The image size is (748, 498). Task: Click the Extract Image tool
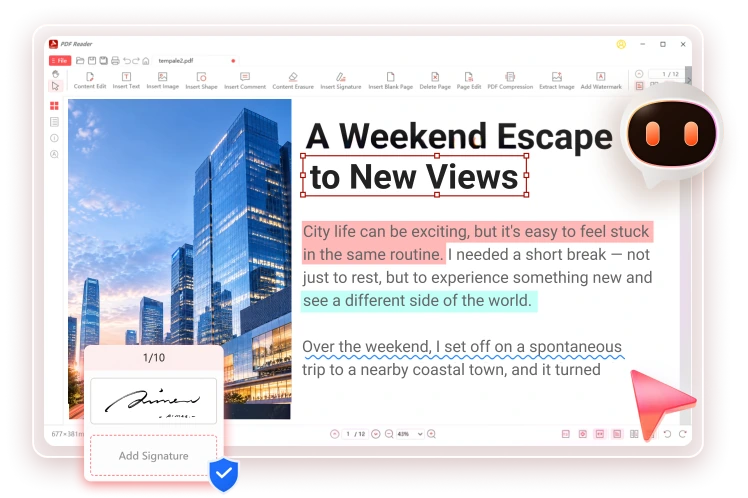[x=556, y=81]
